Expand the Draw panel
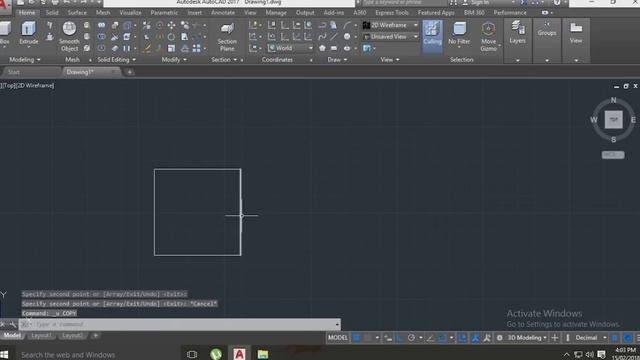The width and height of the screenshot is (640, 360). [x=337, y=60]
